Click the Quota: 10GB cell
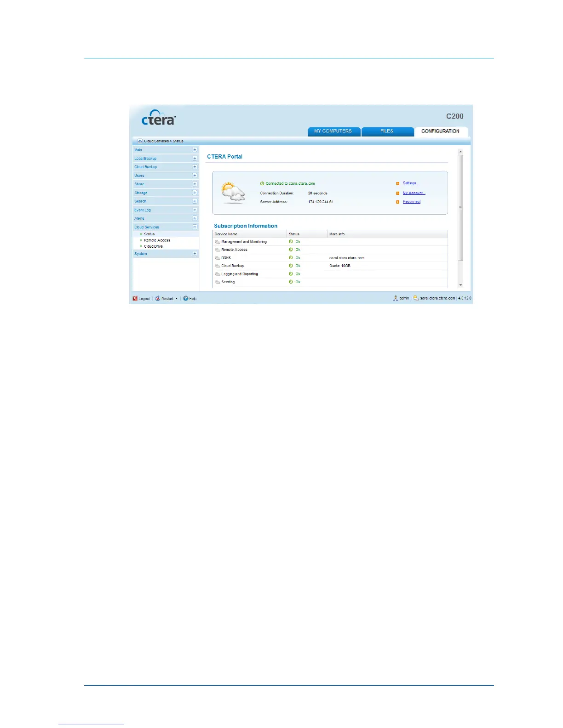This screenshot has width=563, height=728. pos(340,266)
